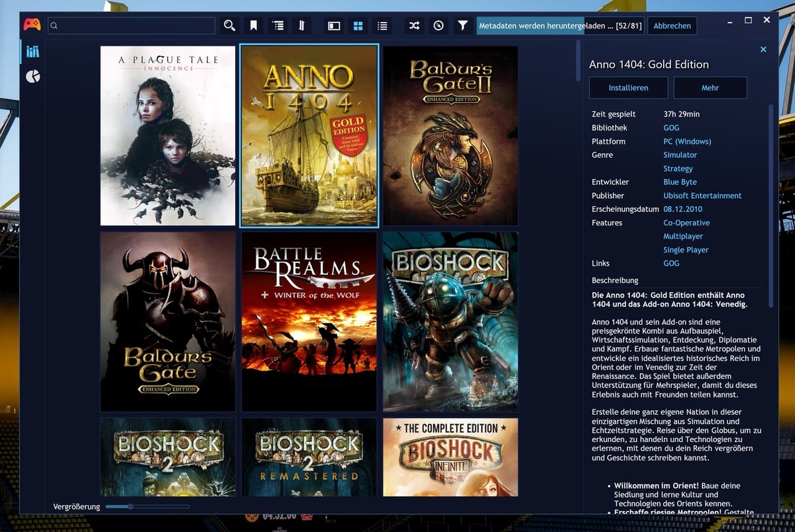Open the sort options dropdown in the toolbar
Viewport: 795px width, 532px height.
(x=302, y=26)
